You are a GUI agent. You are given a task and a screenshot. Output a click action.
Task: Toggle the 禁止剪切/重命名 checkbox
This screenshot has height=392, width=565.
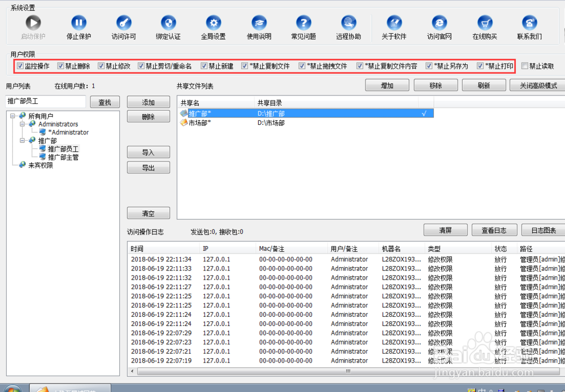[141, 66]
